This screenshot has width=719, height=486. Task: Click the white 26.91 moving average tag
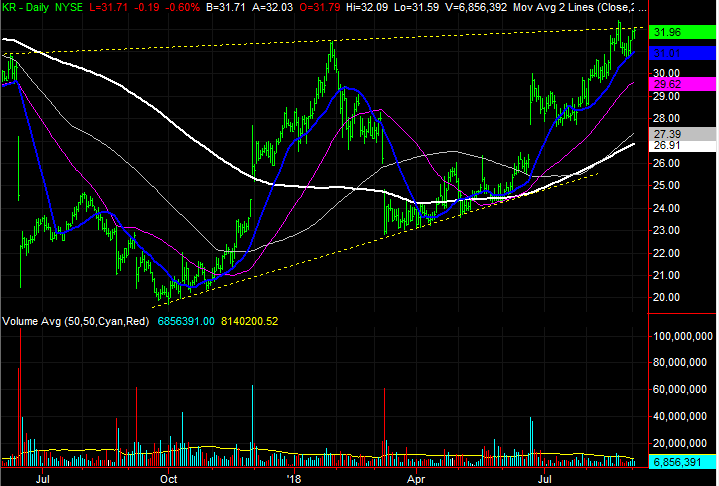682,146
